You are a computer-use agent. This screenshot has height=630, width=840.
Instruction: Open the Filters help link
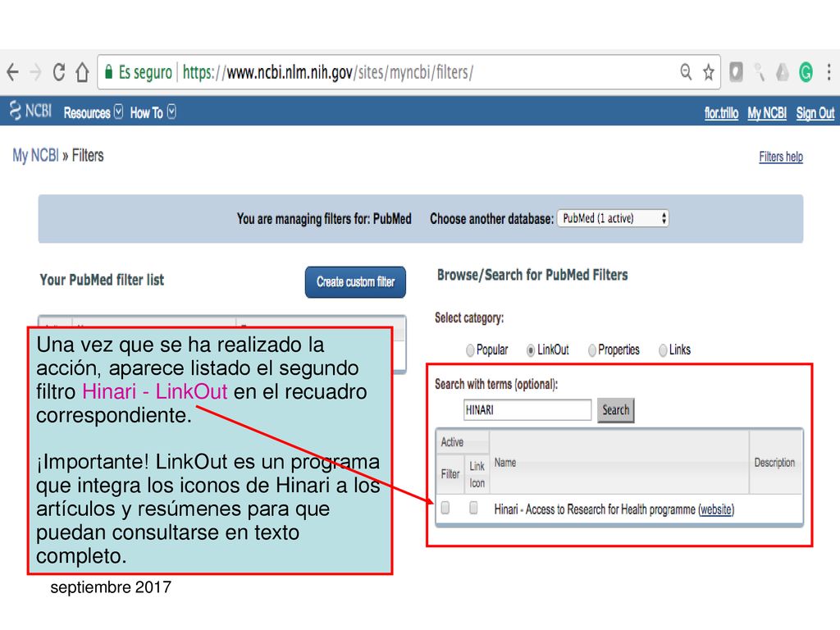coord(781,157)
